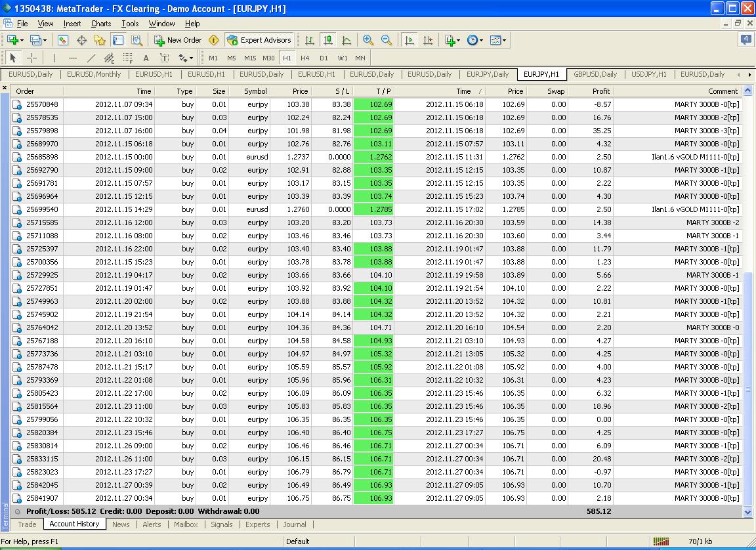Click profit value 35.25
The width and height of the screenshot is (756, 550).
tap(602, 131)
